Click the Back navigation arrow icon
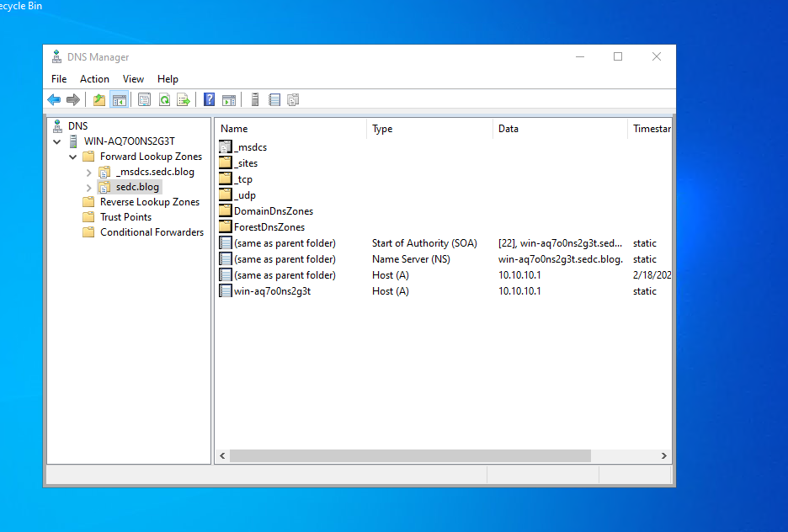788x532 pixels. pos(54,99)
